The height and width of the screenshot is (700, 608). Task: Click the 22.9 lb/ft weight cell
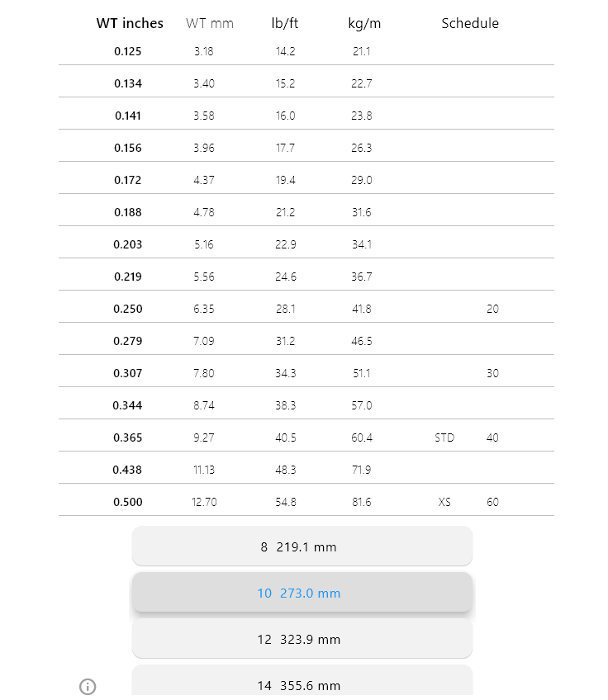tap(286, 244)
